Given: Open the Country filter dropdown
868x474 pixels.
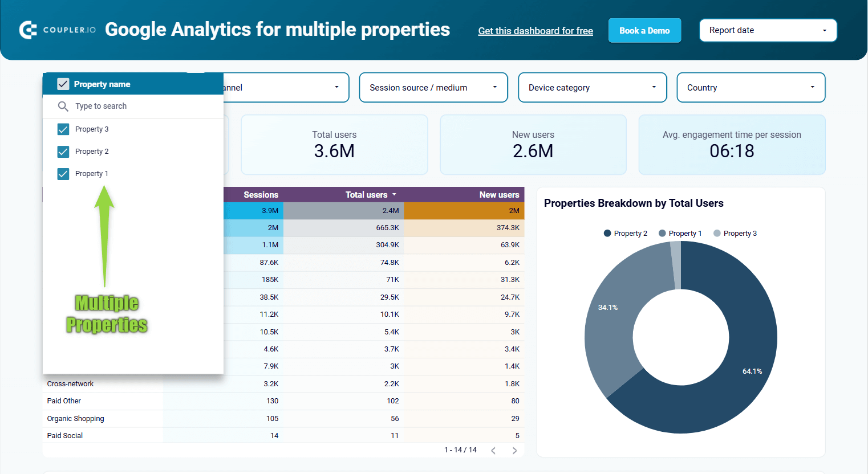Looking at the screenshot, I should [751, 88].
